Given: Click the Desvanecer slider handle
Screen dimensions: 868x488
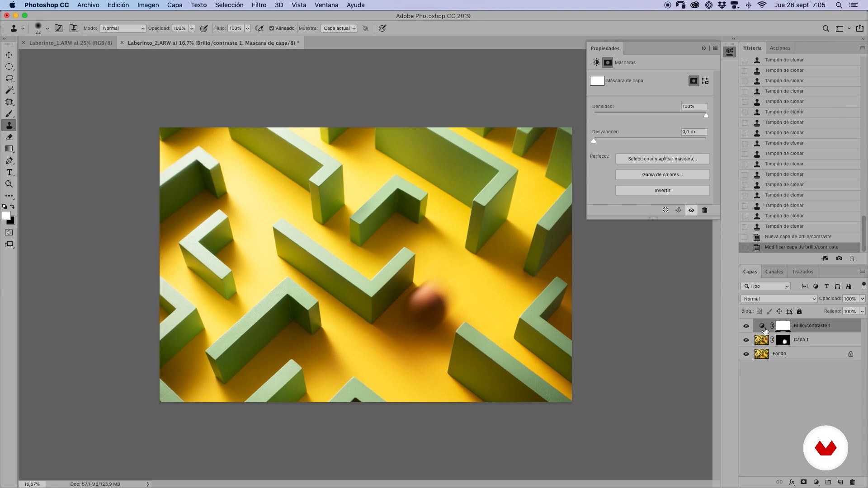Looking at the screenshot, I should (x=594, y=141).
